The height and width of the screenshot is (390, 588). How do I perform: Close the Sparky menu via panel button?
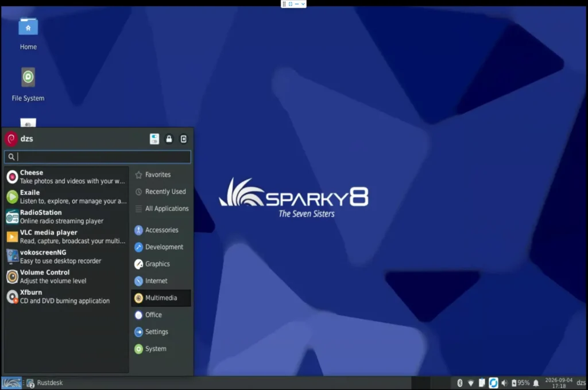[x=11, y=383]
